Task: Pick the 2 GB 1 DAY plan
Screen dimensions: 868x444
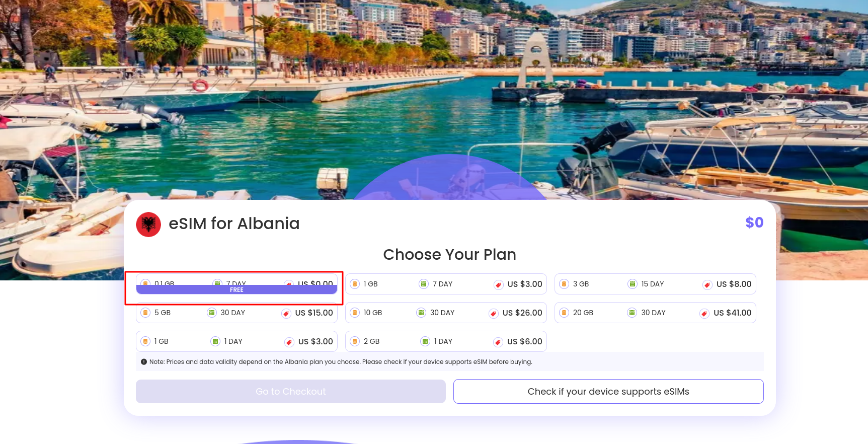Action: [446, 341]
